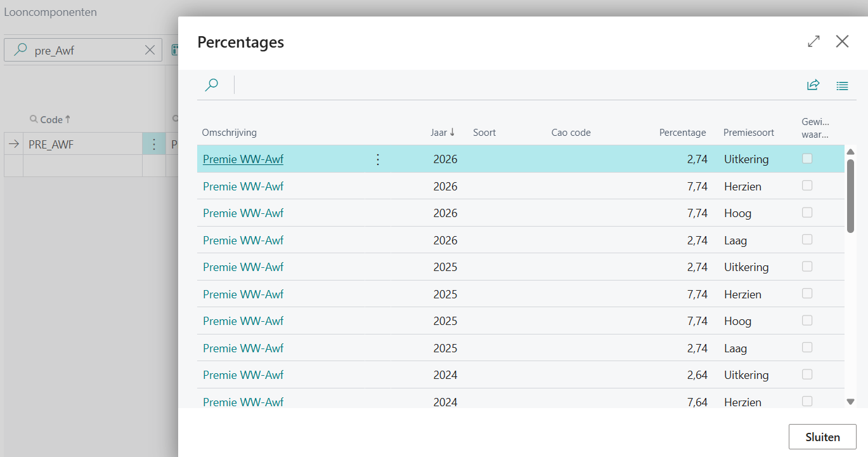Click the scroll down arrow of the list
This screenshot has height=457, width=868.
pos(851,401)
